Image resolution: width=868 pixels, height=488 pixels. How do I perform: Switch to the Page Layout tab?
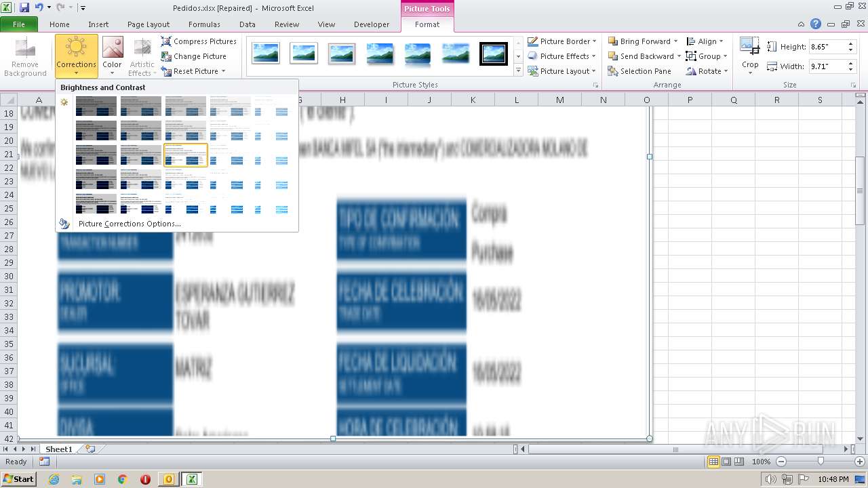[x=149, y=24]
